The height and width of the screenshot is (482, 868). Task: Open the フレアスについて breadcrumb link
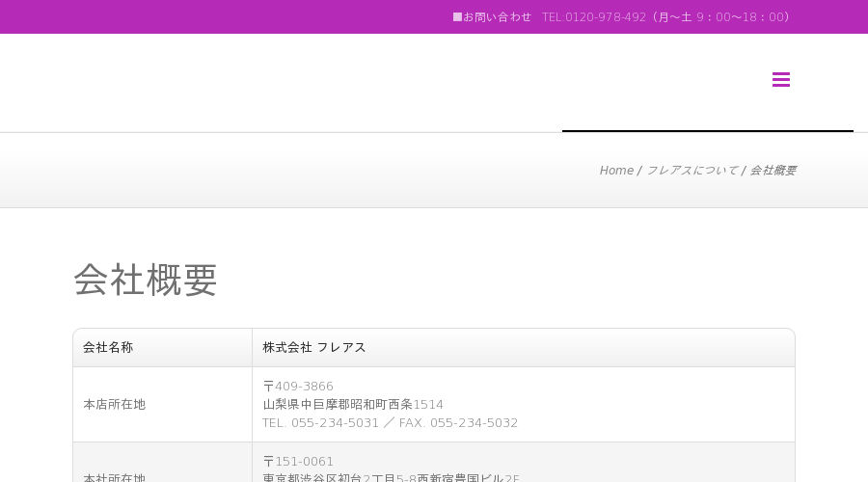pyautogui.click(x=692, y=171)
